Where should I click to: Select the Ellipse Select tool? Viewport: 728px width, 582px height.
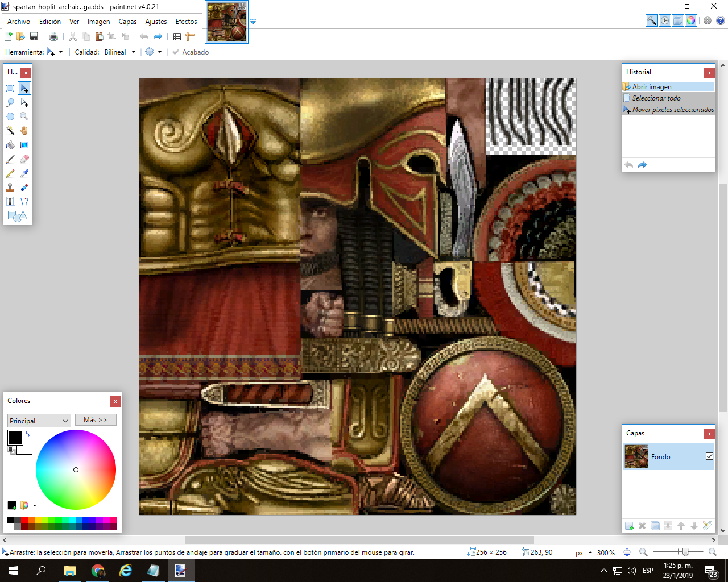[x=10, y=117]
